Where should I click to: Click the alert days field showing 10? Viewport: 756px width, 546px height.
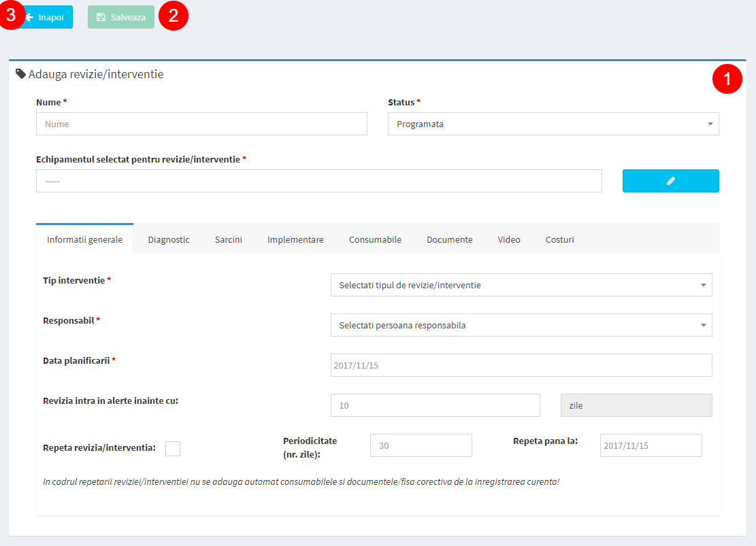pos(435,405)
